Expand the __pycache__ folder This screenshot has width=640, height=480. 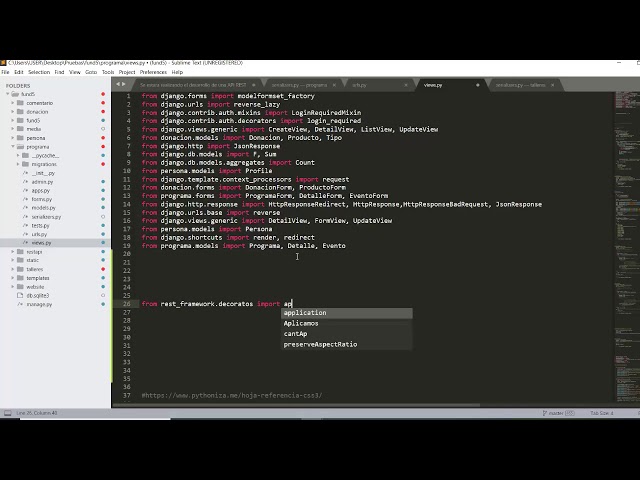[x=18, y=156]
